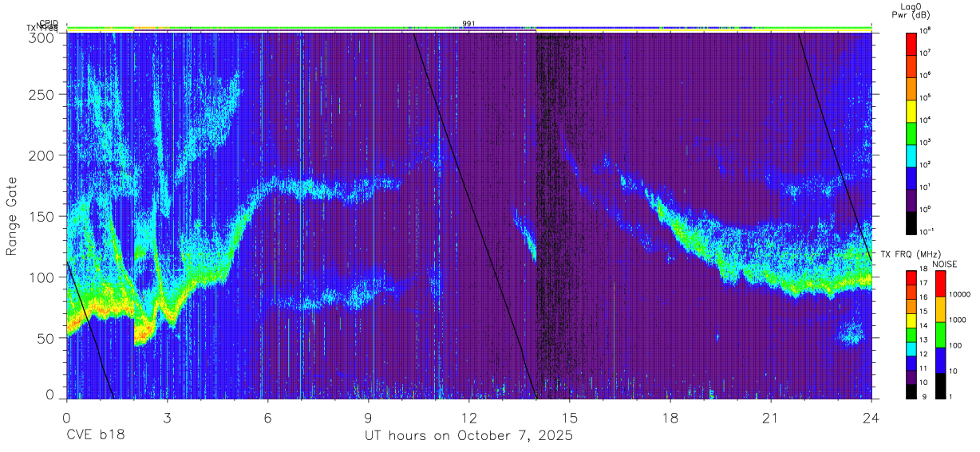Image resolution: width=980 pixels, height=452 pixels.
Task: Click the 6 tick on UT hours axis
Action: coord(268,418)
